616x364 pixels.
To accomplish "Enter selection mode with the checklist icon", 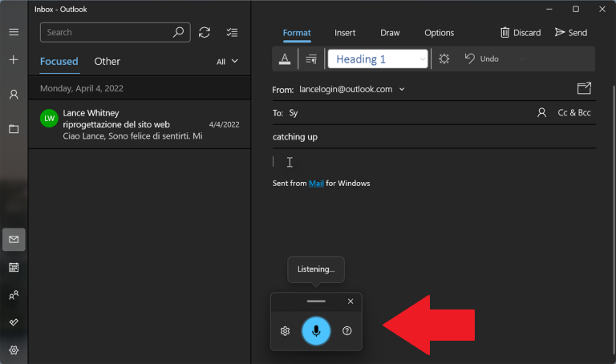I will point(232,32).
